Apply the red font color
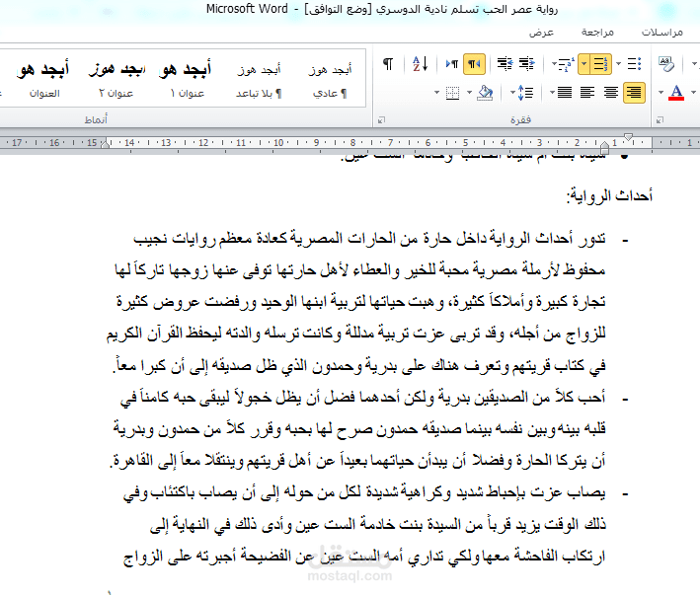Image resolution: width=700 pixels, height=595 pixels. (676, 93)
